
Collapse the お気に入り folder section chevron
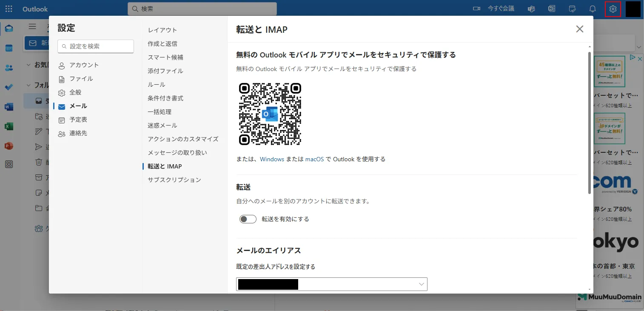28,65
